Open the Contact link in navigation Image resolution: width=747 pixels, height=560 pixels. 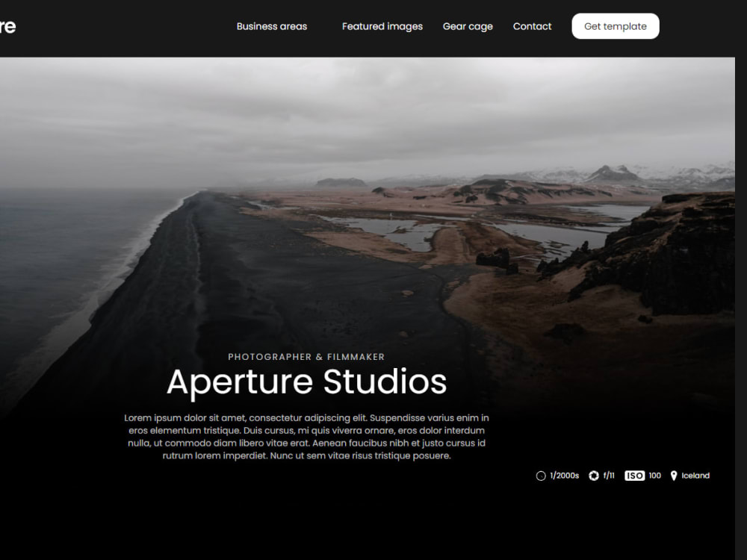(x=532, y=27)
